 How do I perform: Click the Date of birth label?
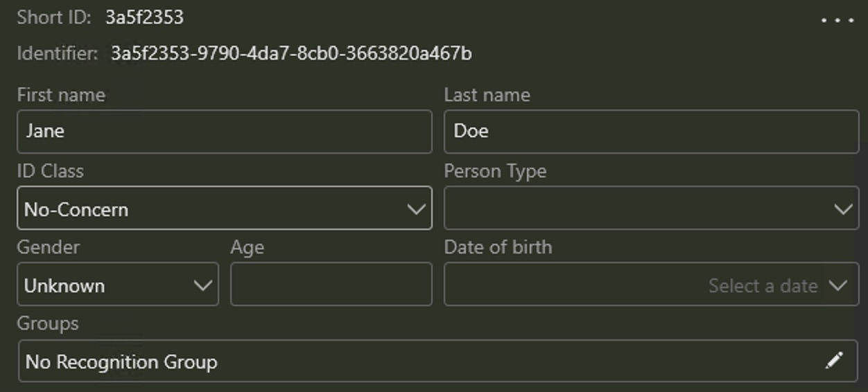pyautogui.click(x=498, y=247)
